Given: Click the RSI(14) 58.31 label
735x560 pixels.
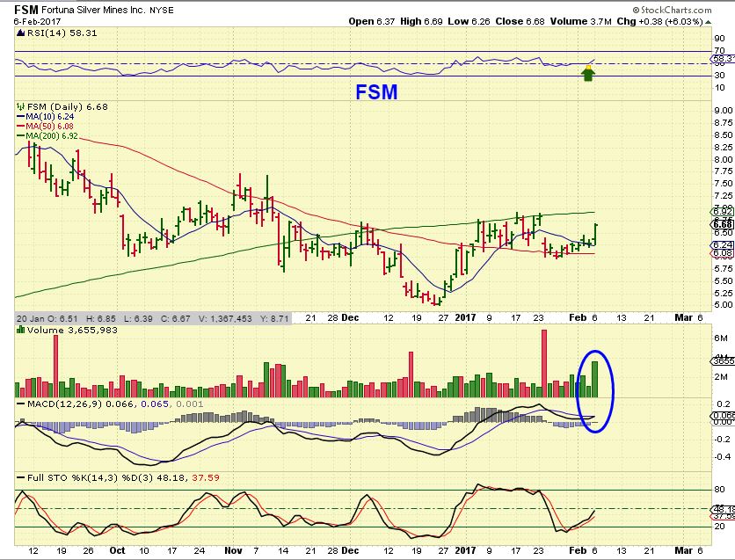Looking at the screenshot, I should click(x=62, y=33).
